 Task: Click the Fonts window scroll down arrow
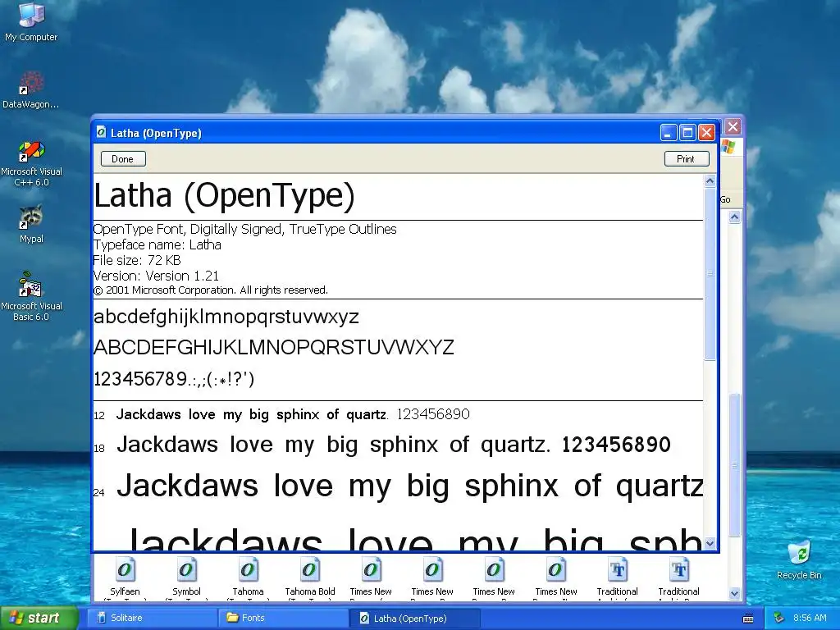tap(734, 594)
